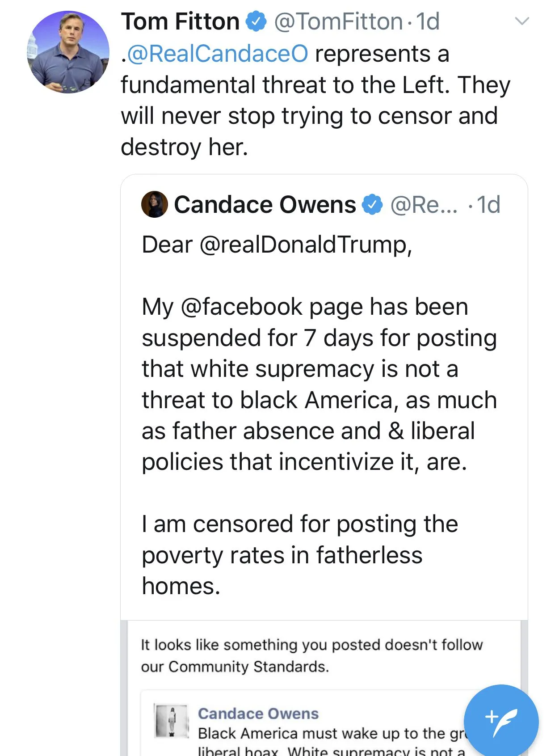Tap Candace Owens' small avatar in quoted tweet

point(155,205)
